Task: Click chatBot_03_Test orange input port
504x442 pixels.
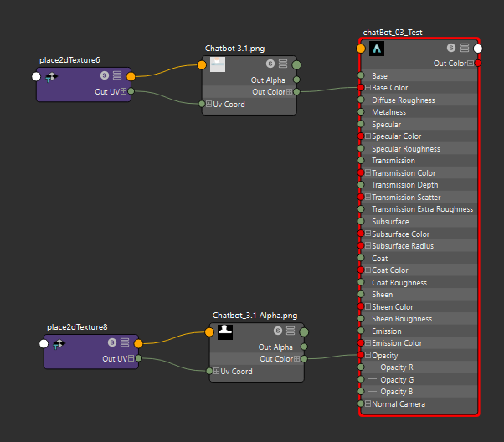Action: [x=361, y=49]
